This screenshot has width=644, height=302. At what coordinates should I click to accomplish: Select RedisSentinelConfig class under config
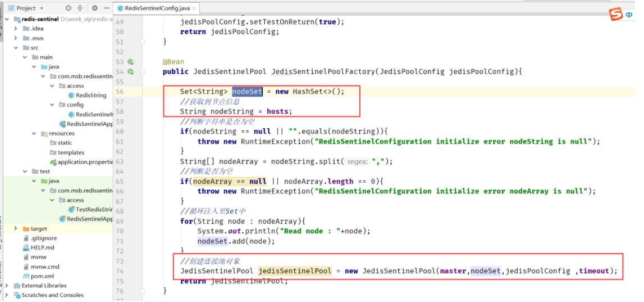coord(94,114)
